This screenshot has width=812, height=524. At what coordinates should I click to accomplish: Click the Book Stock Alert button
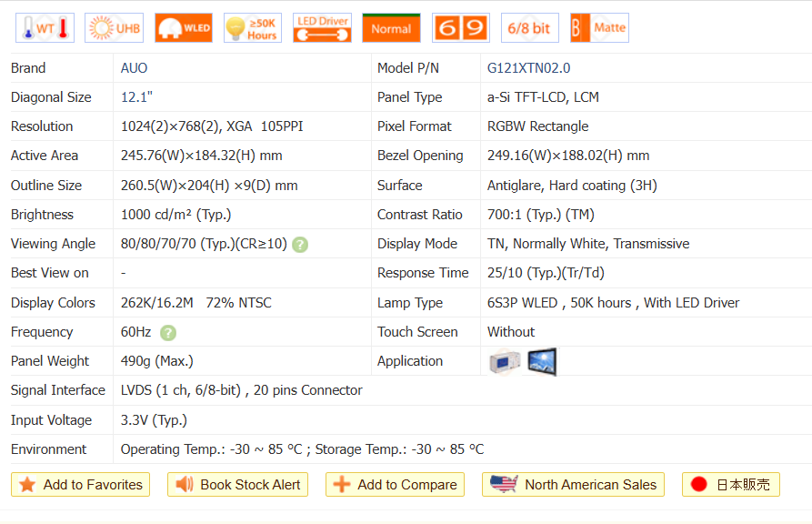point(237,485)
